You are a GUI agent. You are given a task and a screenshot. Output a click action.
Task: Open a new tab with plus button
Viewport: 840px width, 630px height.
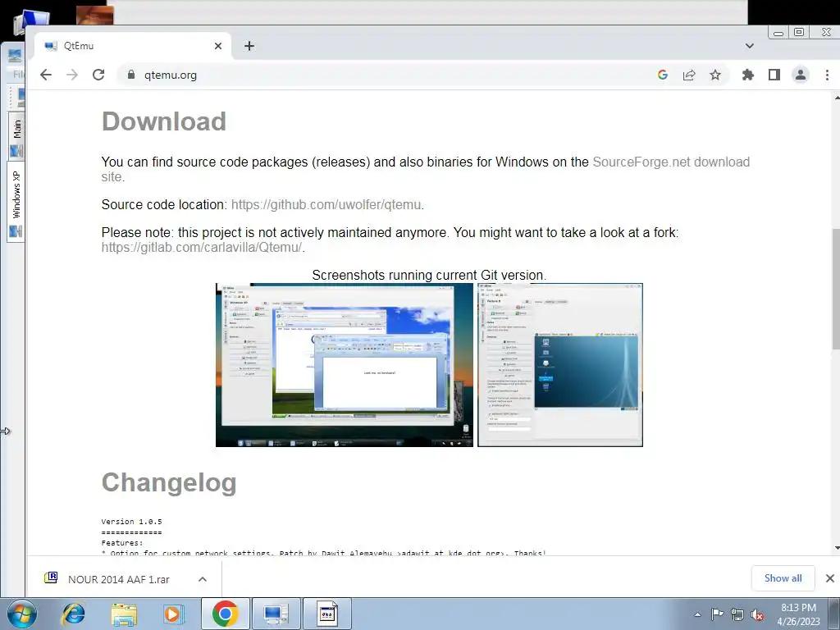click(x=249, y=46)
